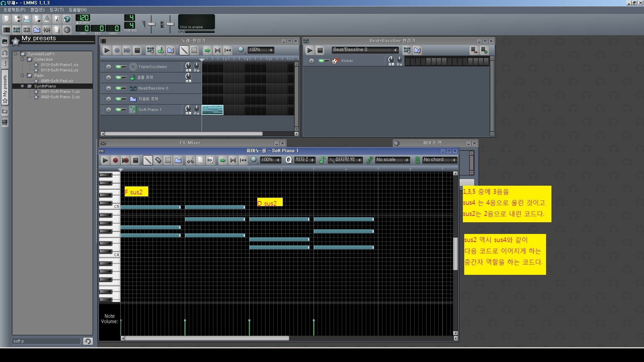Viewport: 644px width, 362px height.
Task: Open the export project icon
Action: point(57,19)
